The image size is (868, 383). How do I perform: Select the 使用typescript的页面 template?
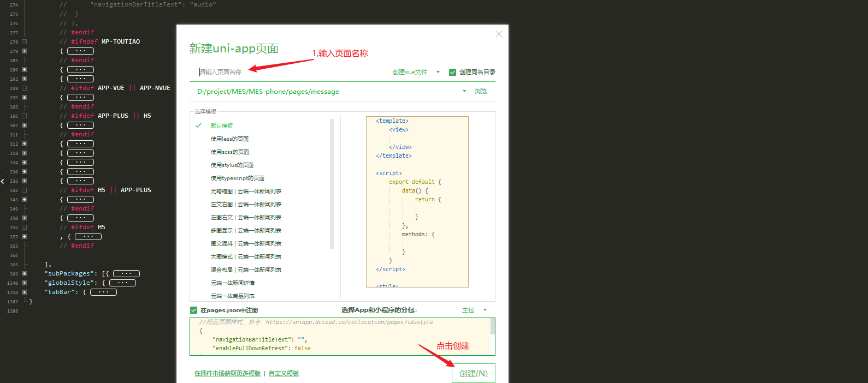238,178
